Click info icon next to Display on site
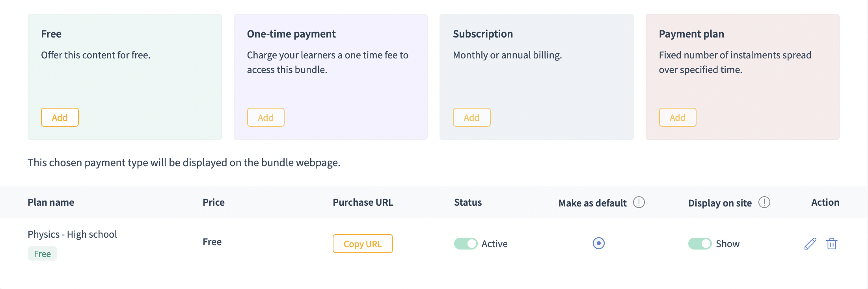The image size is (868, 289). (x=764, y=202)
